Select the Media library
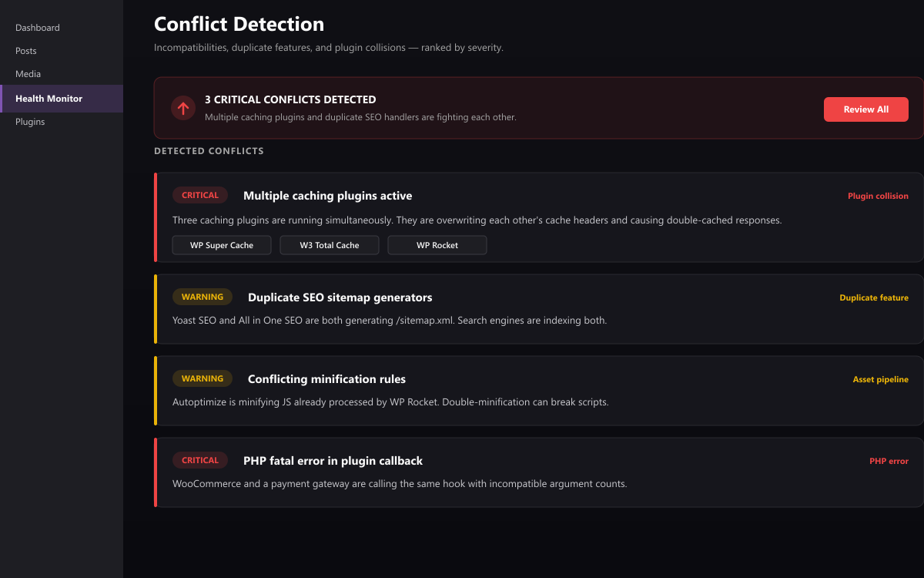The width and height of the screenshot is (924, 578). coord(28,74)
